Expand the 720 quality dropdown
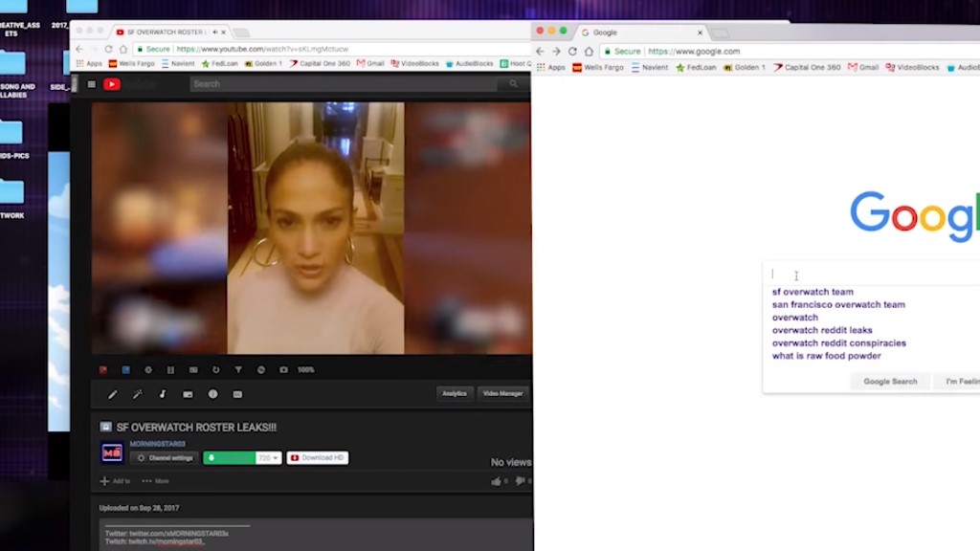The width and height of the screenshot is (980, 551). coord(268,458)
